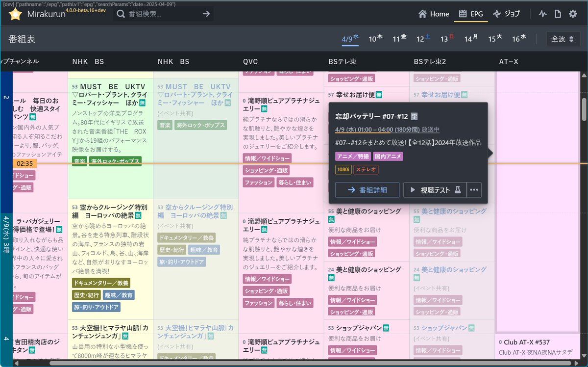The width and height of the screenshot is (588, 367).
Task: Select the 4/9 水 date tab
Action: click(350, 38)
